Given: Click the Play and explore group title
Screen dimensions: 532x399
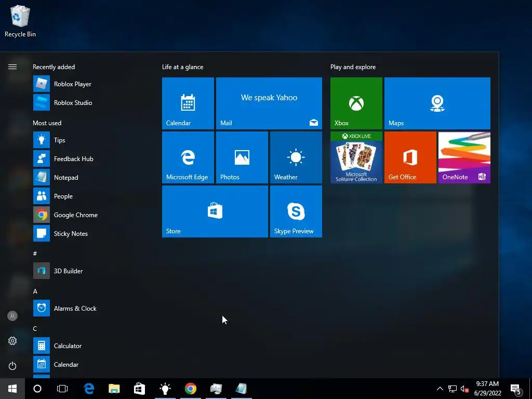Looking at the screenshot, I should 353,67.
